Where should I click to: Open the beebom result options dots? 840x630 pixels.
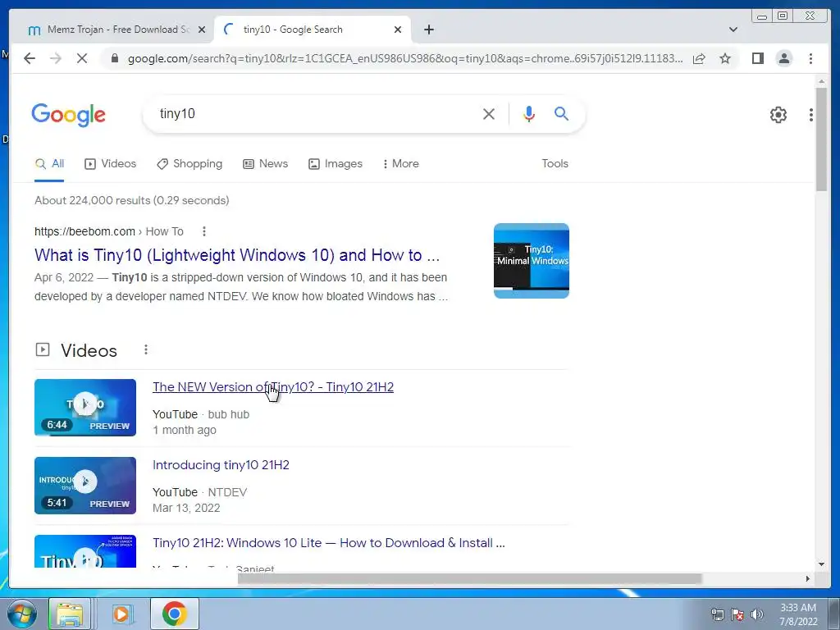click(203, 231)
